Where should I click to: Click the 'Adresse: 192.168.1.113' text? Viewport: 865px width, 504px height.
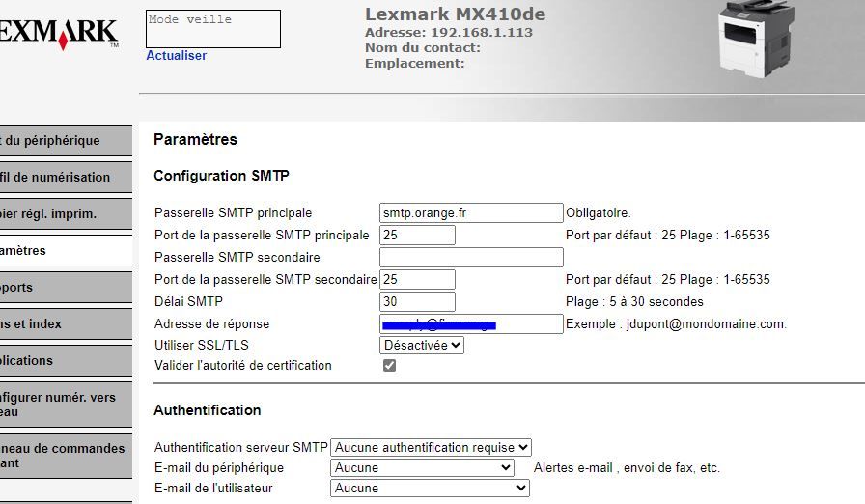449,33
